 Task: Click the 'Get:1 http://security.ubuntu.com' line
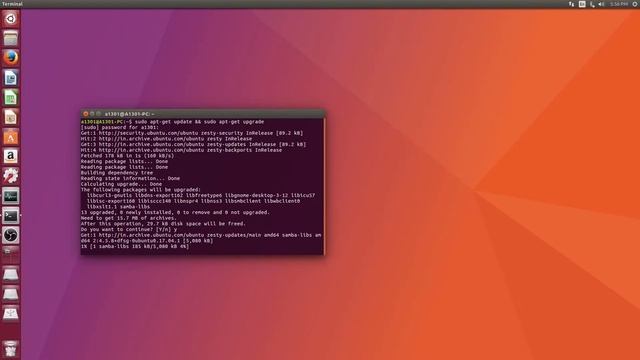tap(192, 133)
